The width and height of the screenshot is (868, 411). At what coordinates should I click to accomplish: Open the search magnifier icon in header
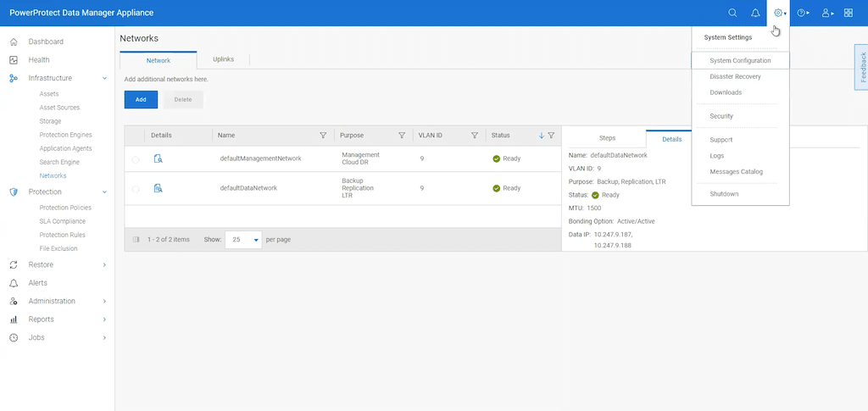[732, 13]
